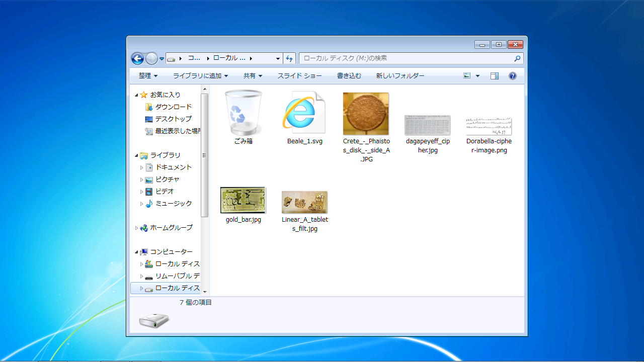Click the refresh button beside address bar

tap(289, 59)
